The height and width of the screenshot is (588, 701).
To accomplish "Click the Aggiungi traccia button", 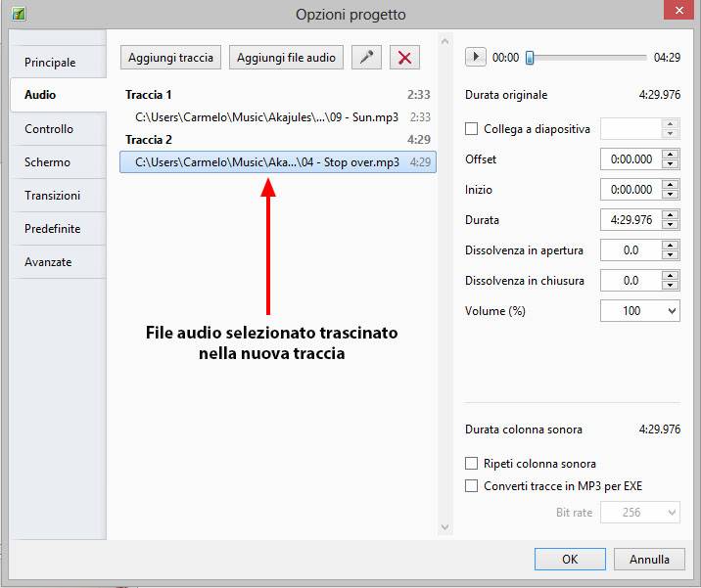I will point(170,57).
